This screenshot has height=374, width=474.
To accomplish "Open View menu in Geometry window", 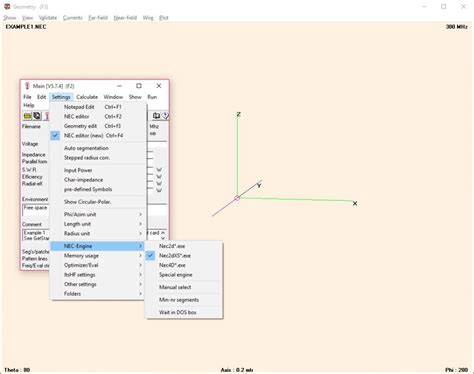I will point(27,18).
